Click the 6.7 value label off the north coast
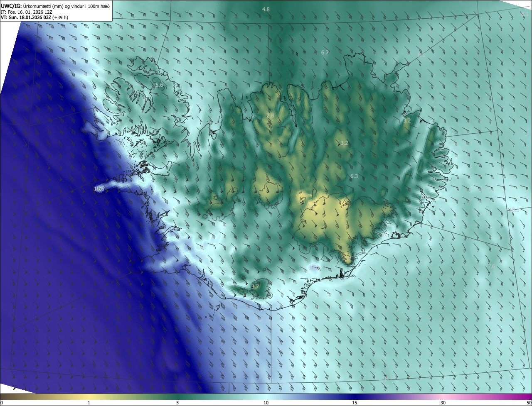532x406 pixels. (325, 52)
